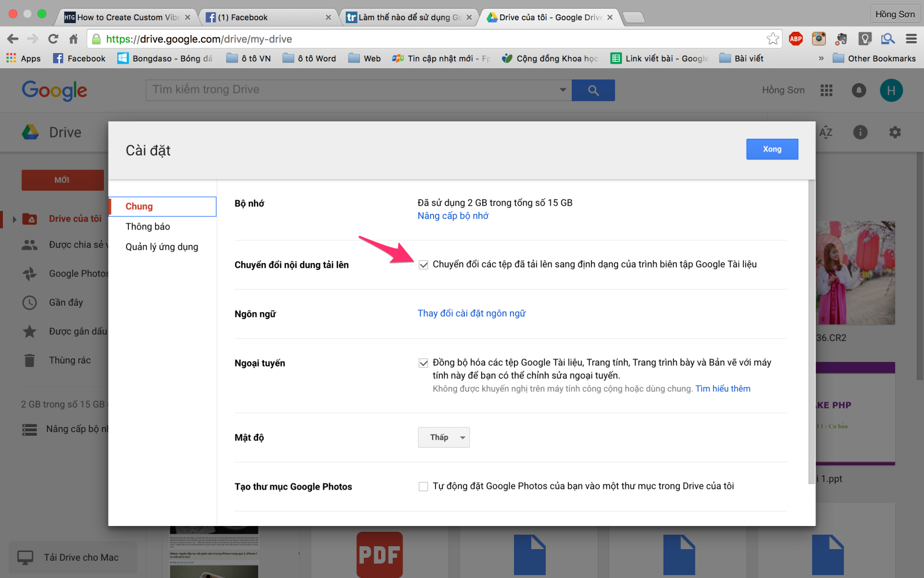Click the ABP adblock extension icon
This screenshot has width=924, height=578.
pyautogui.click(x=796, y=39)
